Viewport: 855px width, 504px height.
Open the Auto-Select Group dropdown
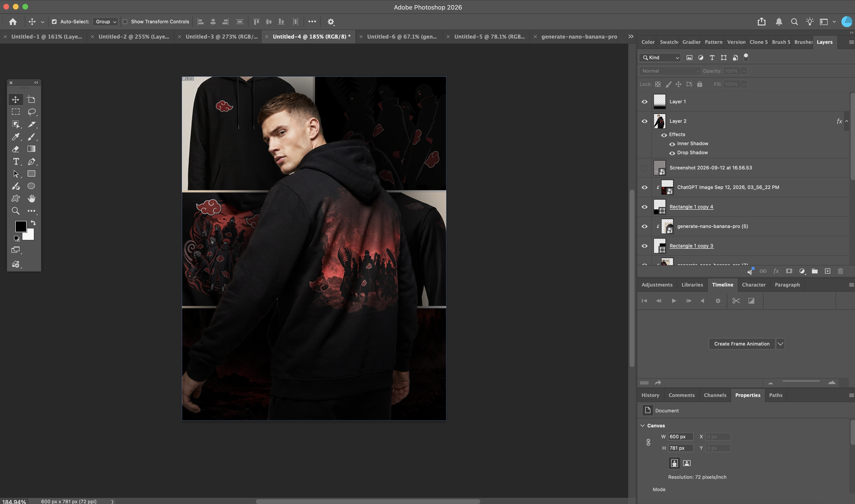pyautogui.click(x=105, y=22)
